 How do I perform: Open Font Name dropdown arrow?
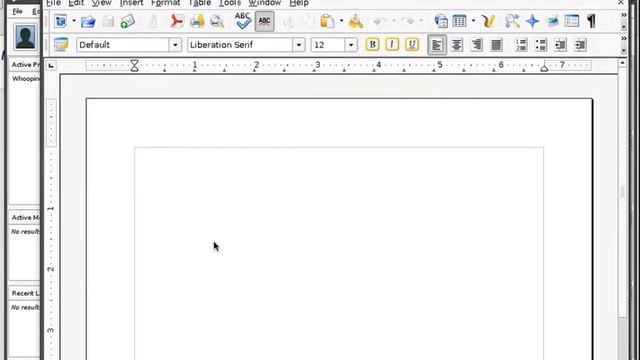click(299, 45)
